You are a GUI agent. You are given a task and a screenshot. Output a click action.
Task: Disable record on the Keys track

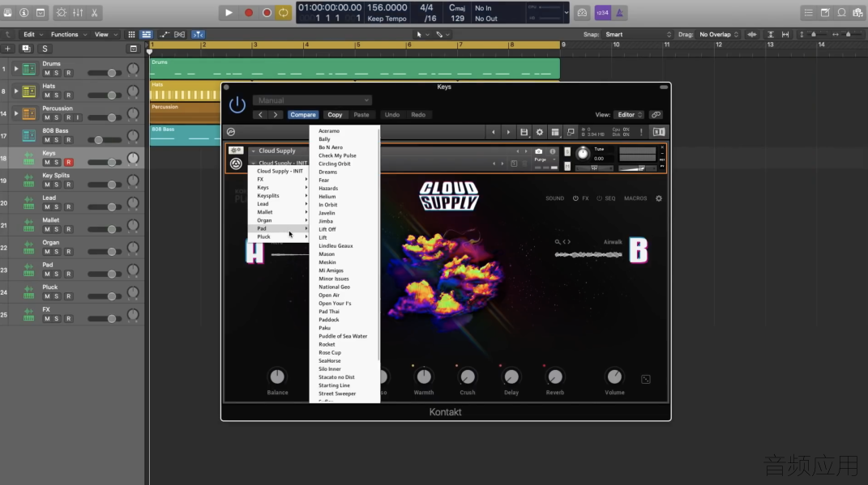click(x=69, y=162)
